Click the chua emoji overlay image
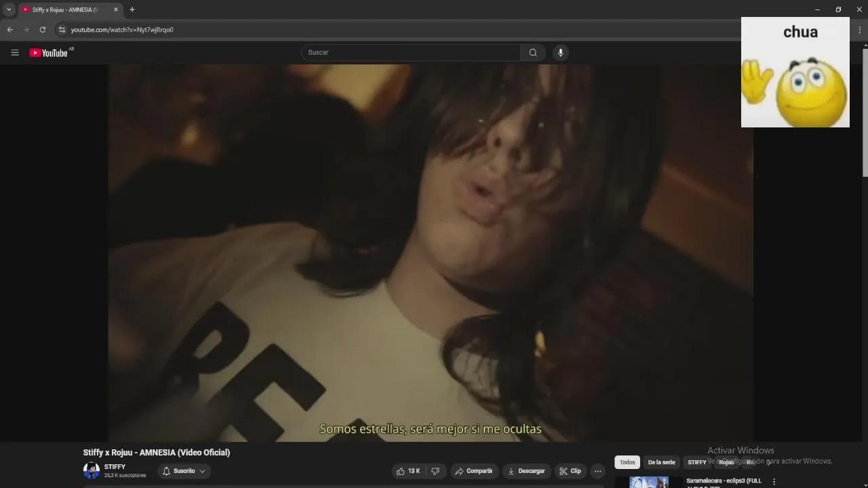This screenshot has width=868, height=488. [x=795, y=72]
